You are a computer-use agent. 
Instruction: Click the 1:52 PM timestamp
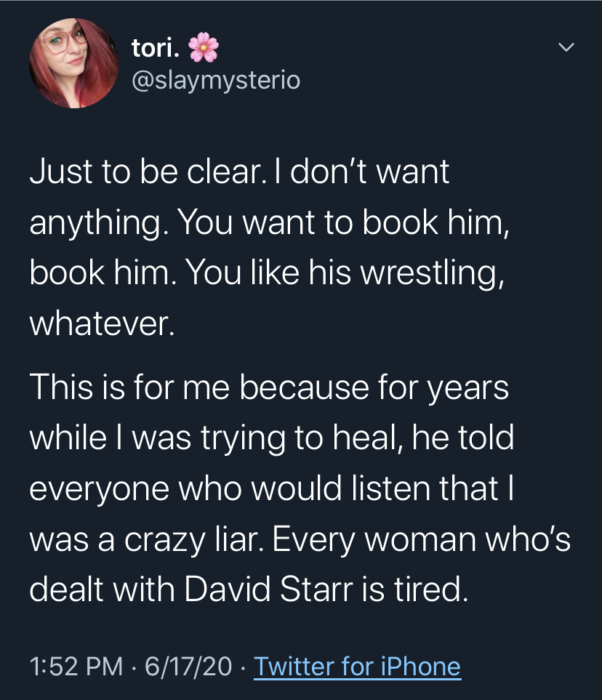(x=76, y=667)
